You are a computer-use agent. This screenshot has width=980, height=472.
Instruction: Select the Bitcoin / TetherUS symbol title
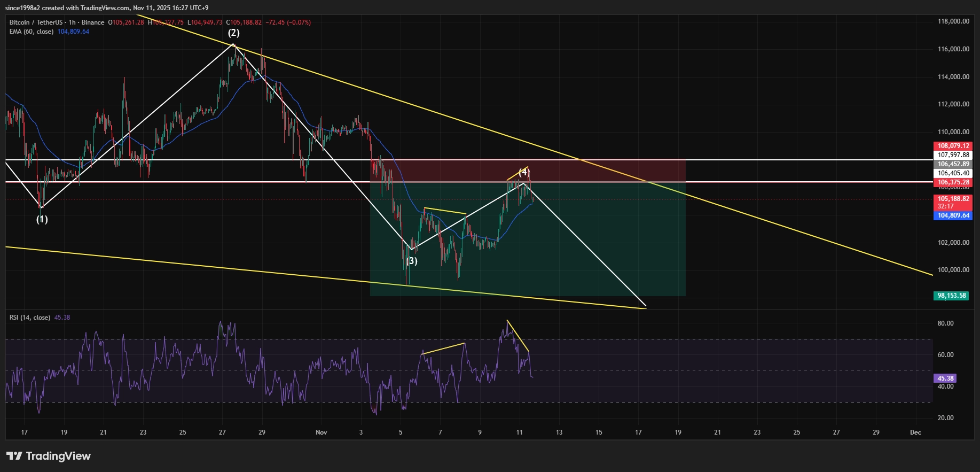tap(57, 22)
